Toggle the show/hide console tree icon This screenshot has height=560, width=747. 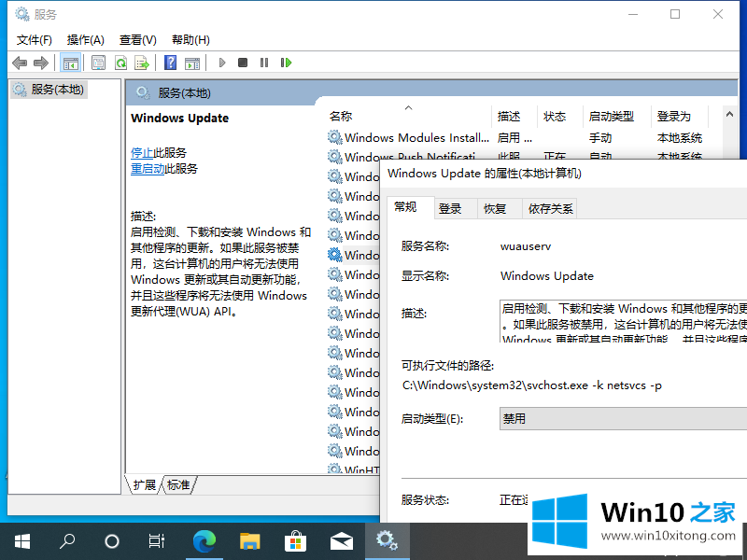click(x=71, y=63)
